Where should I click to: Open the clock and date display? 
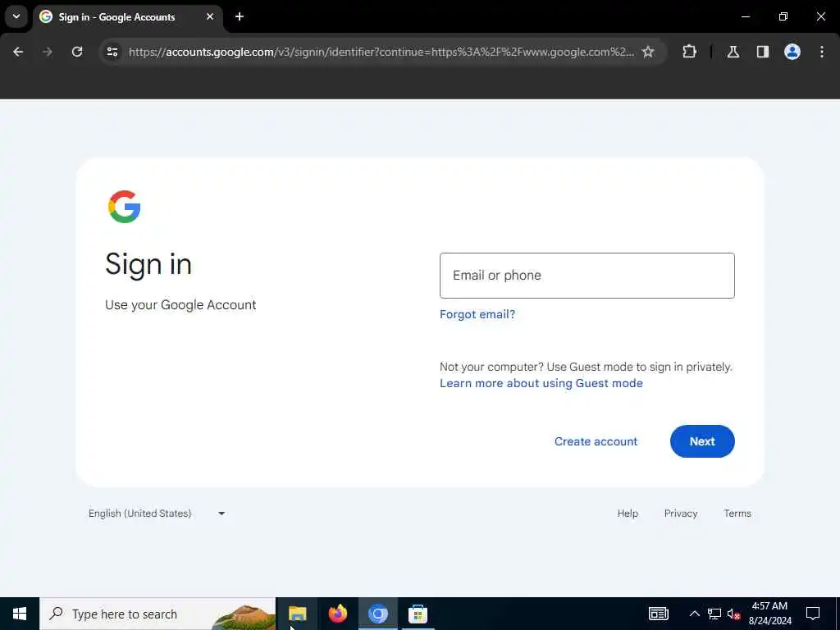pos(769,614)
